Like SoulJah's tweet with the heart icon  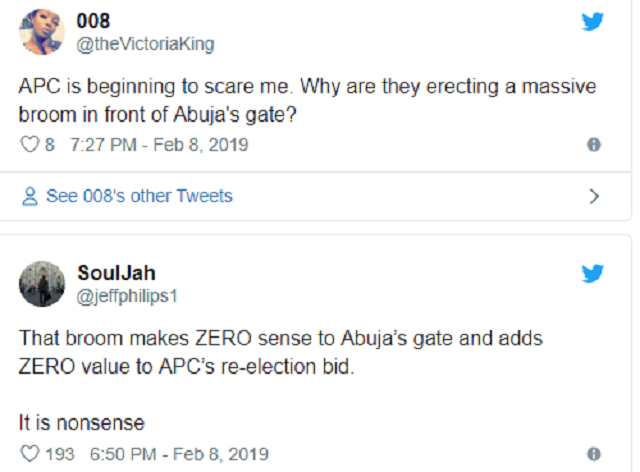tap(28, 454)
